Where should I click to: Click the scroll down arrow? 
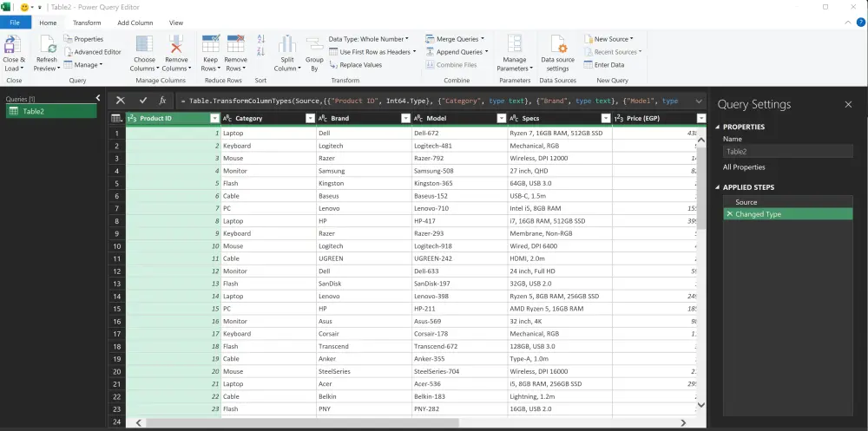coord(700,405)
